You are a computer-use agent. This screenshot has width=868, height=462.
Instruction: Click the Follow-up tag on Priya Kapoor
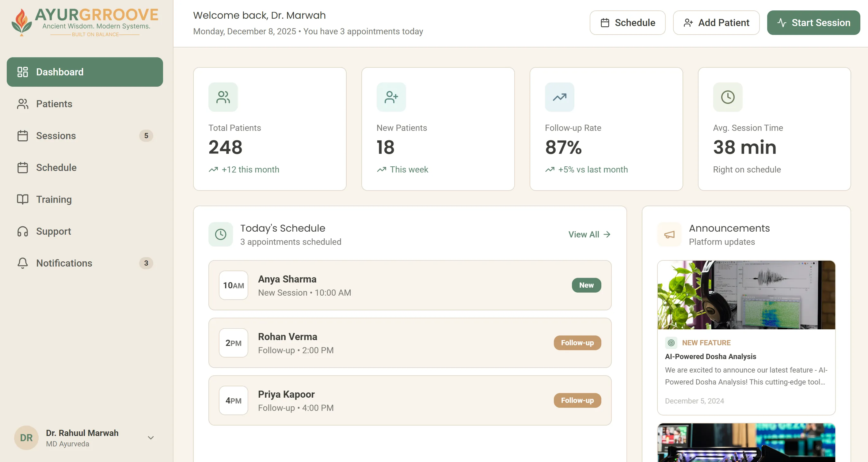tap(577, 400)
